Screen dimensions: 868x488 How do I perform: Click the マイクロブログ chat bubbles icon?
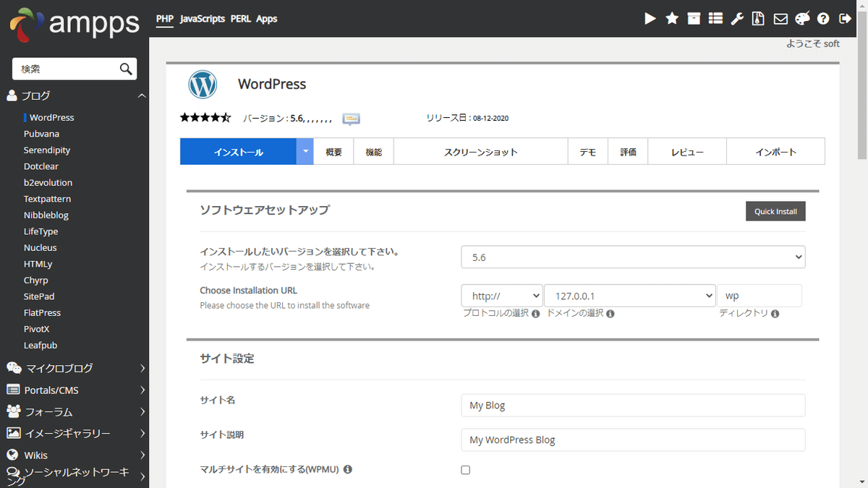pyautogui.click(x=14, y=368)
